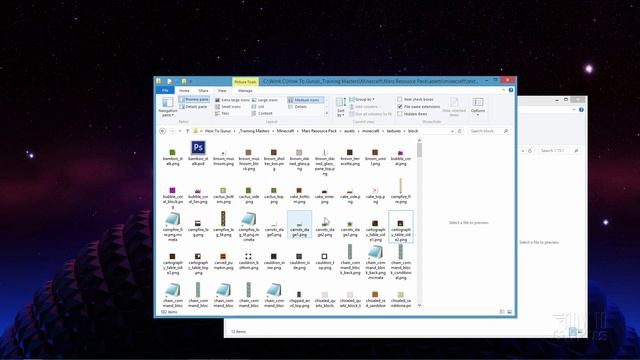Image resolution: width=640 pixels, height=360 pixels.
Task: Open the Sort by dropdown
Action: 341,107
